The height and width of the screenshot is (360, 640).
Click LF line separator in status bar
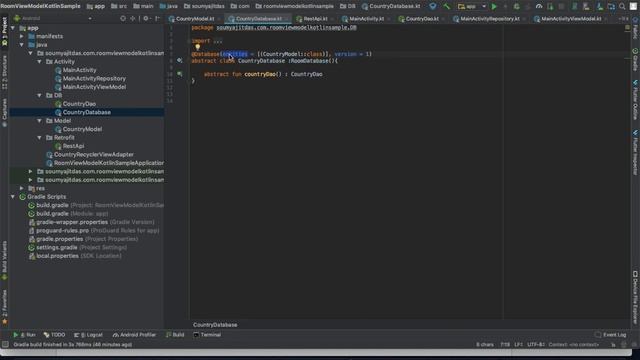(x=518, y=344)
